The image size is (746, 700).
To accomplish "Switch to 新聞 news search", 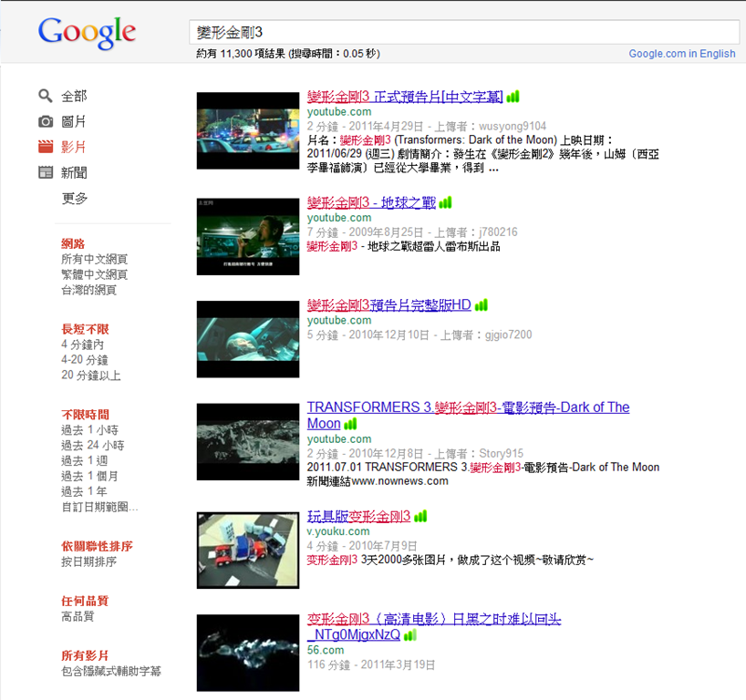I will click(x=74, y=172).
